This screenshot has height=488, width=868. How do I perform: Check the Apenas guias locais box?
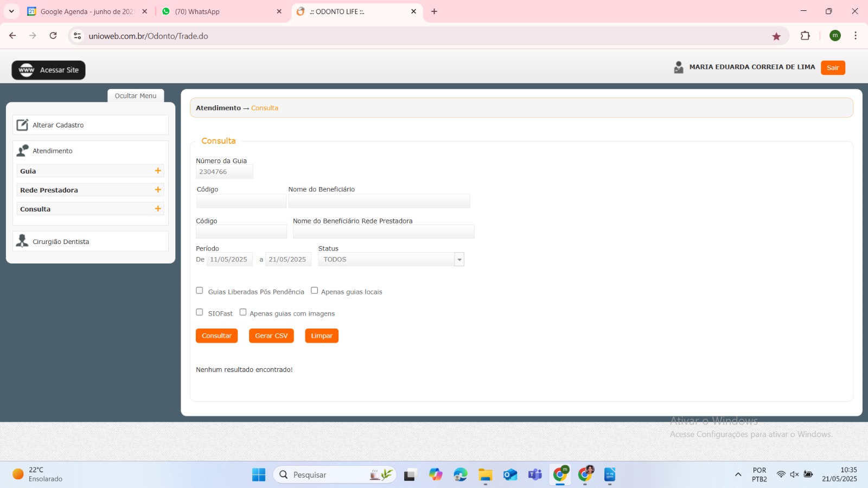pos(314,291)
